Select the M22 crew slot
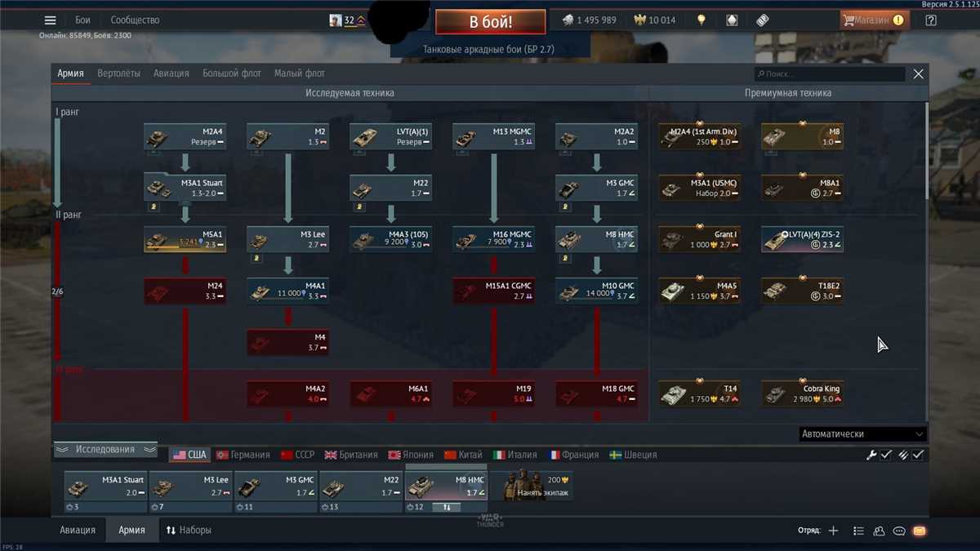 361,492
